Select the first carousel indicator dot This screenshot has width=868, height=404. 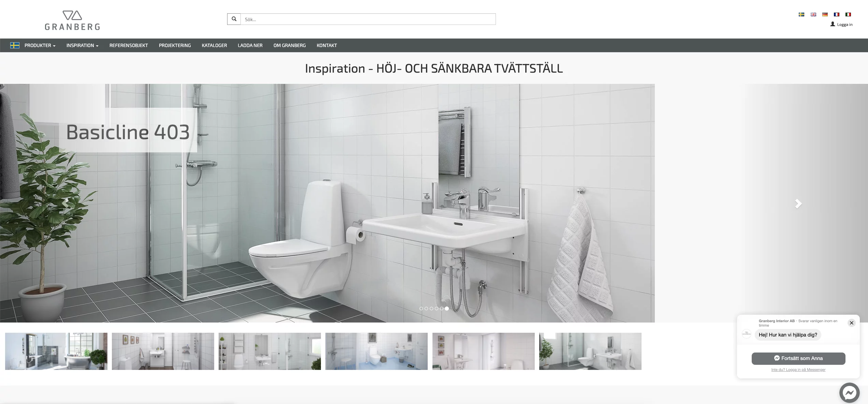click(x=421, y=309)
